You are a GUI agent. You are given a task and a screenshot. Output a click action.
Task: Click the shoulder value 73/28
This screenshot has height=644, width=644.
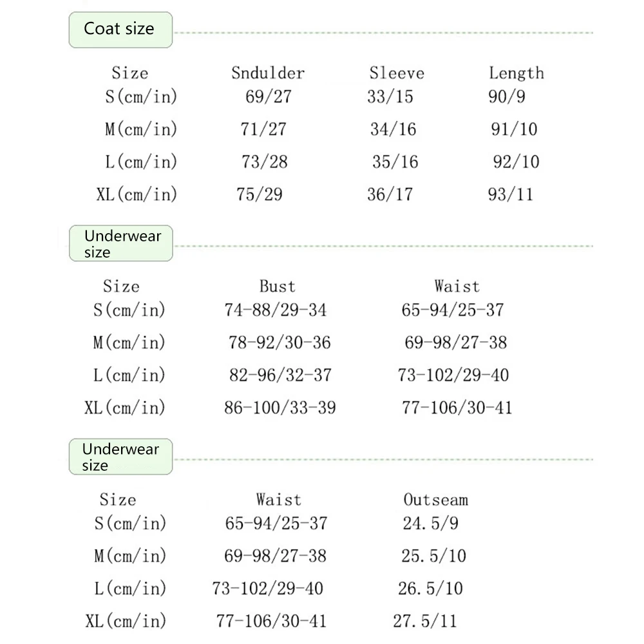tap(265, 162)
